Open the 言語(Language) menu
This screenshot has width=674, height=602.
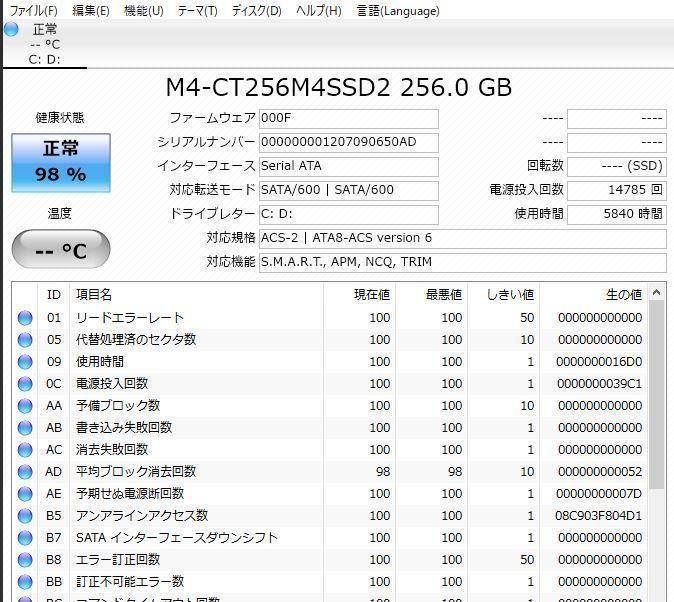pos(398,10)
